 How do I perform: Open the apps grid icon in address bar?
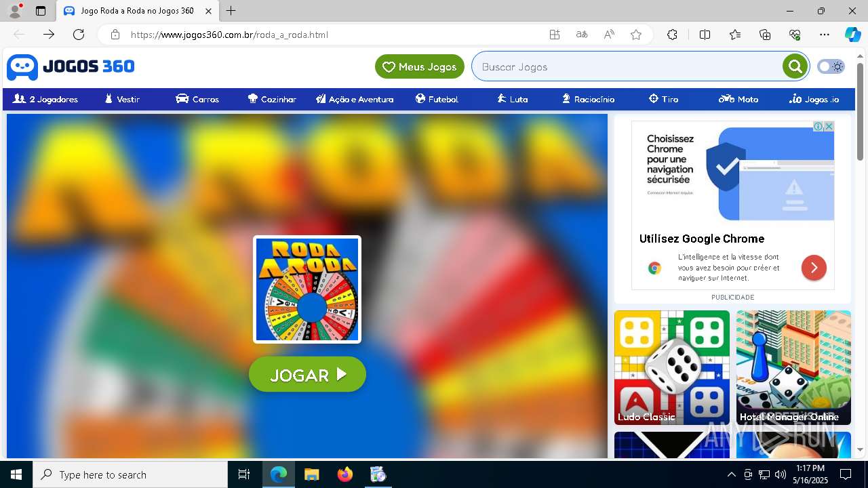[555, 35]
